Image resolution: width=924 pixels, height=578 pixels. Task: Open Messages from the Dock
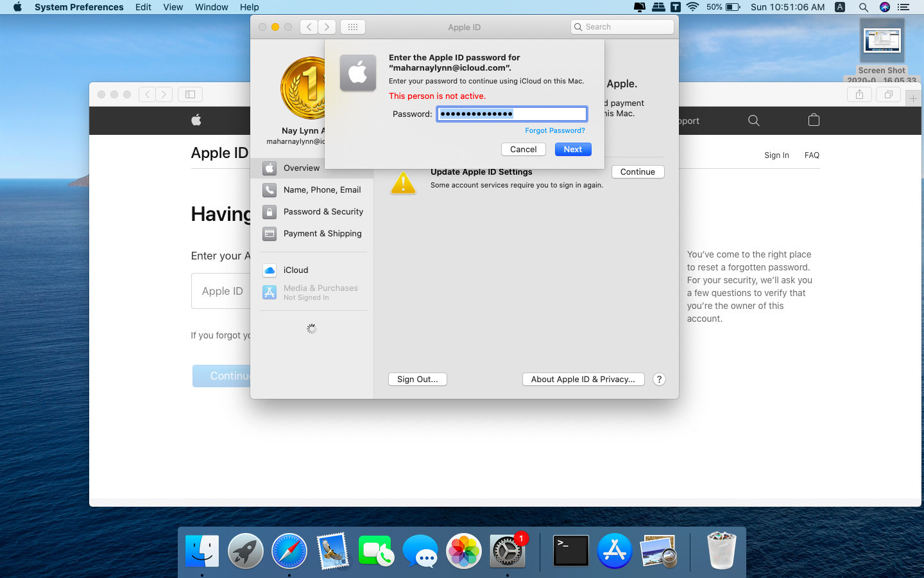click(420, 551)
